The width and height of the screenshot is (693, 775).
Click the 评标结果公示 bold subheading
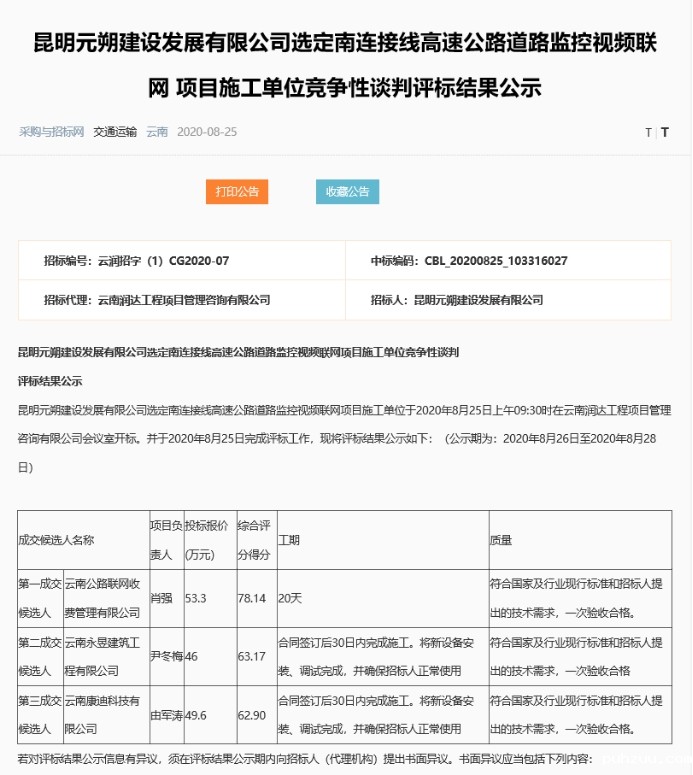coord(50,381)
